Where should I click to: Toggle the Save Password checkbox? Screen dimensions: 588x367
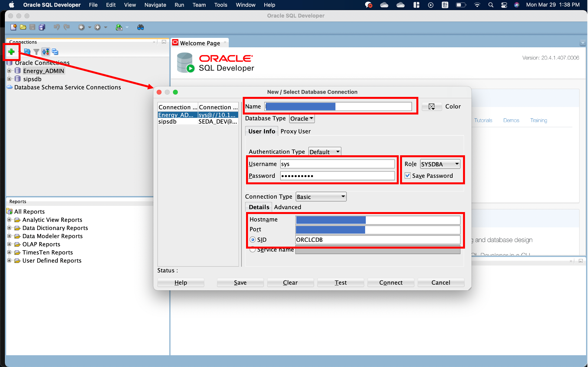[x=408, y=176]
